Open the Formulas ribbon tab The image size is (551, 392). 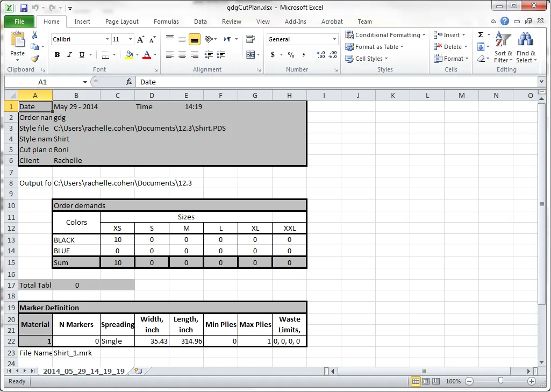coord(166,22)
